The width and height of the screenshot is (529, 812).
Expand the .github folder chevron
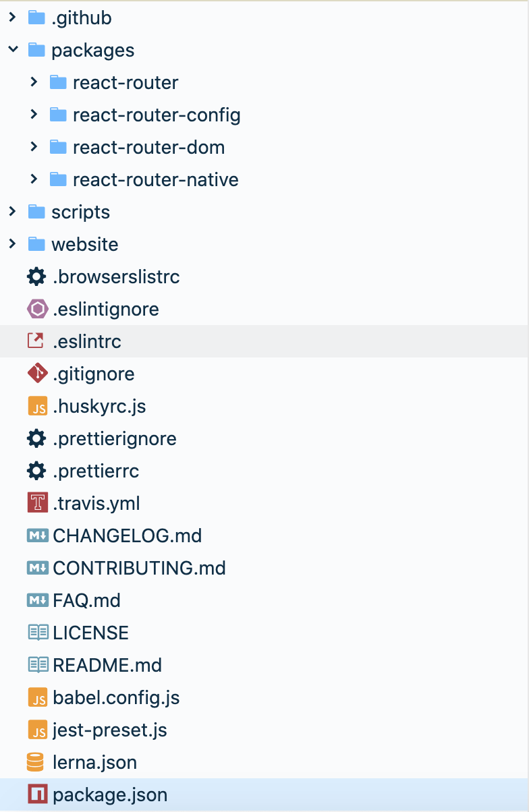[13, 18]
